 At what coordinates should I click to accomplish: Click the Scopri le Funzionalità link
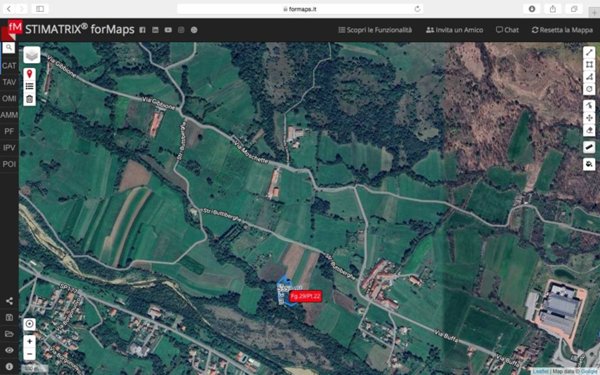click(x=375, y=30)
